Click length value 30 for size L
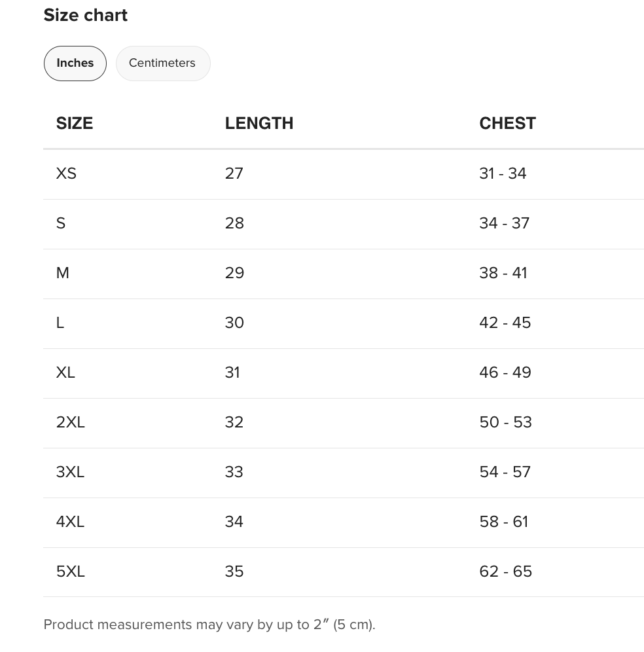Image resolution: width=644 pixels, height=652 pixels. click(234, 323)
